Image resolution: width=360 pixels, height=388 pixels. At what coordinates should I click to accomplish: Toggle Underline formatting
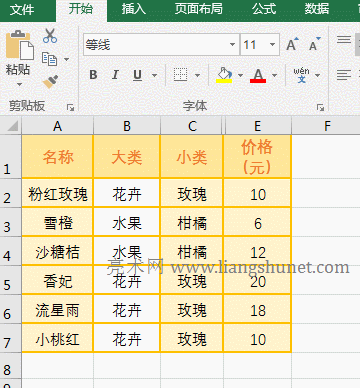click(137, 75)
